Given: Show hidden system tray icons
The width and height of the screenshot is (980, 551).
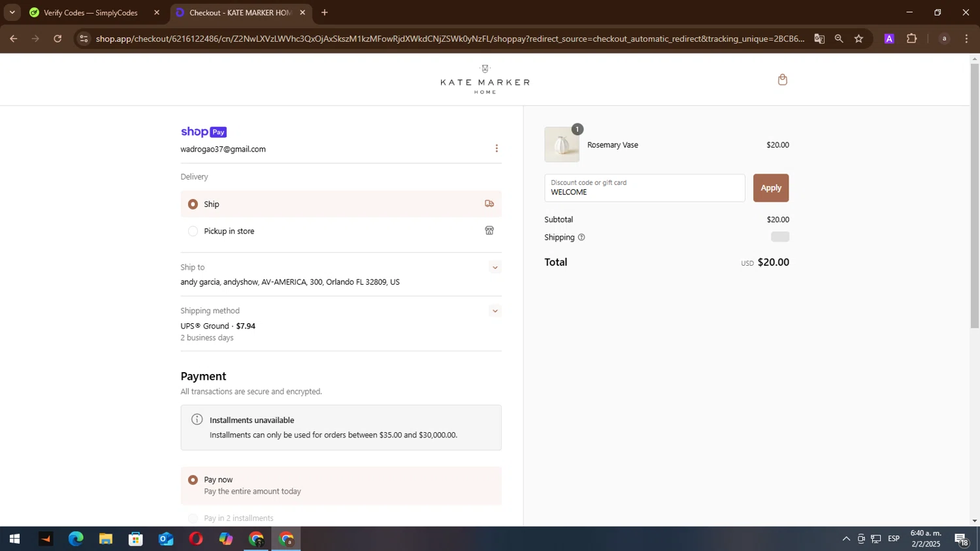Looking at the screenshot, I should pos(846,539).
